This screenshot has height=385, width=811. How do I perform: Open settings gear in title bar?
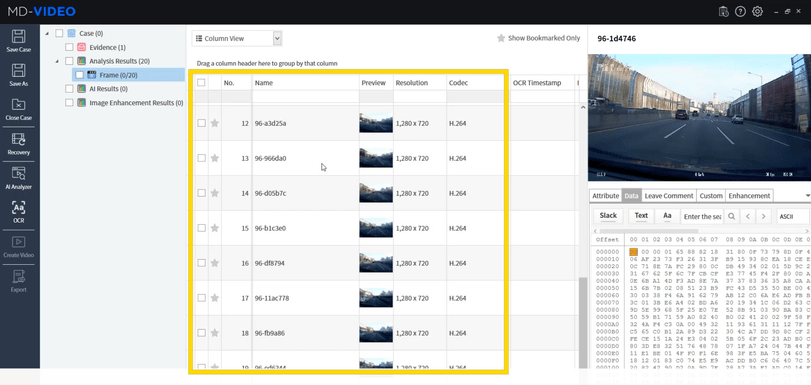(x=757, y=11)
